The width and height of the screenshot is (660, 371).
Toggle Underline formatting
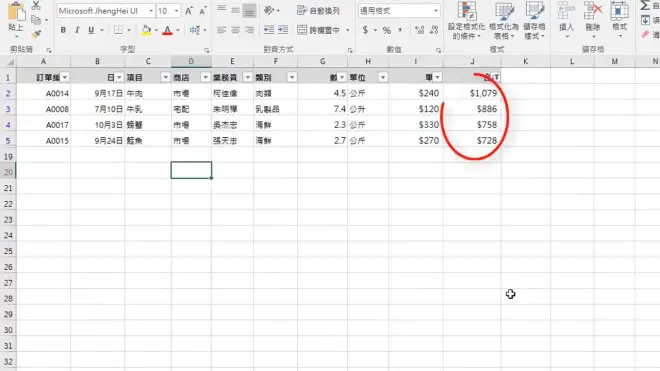click(x=91, y=30)
